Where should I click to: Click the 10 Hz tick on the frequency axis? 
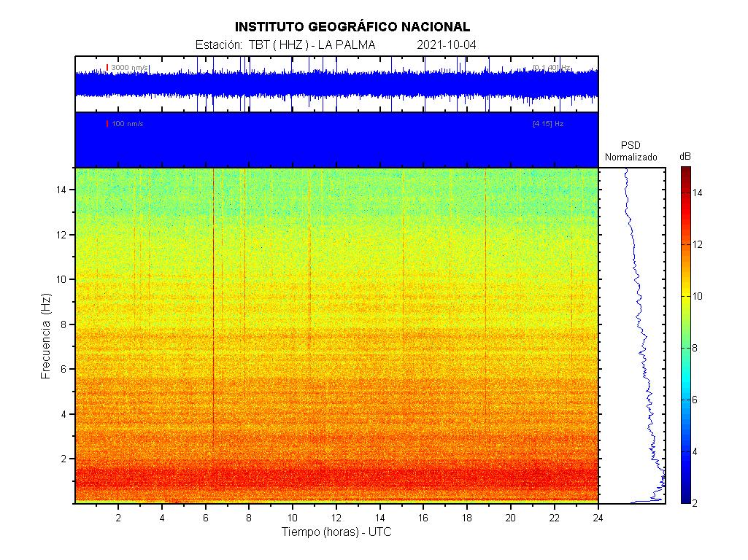61,279
